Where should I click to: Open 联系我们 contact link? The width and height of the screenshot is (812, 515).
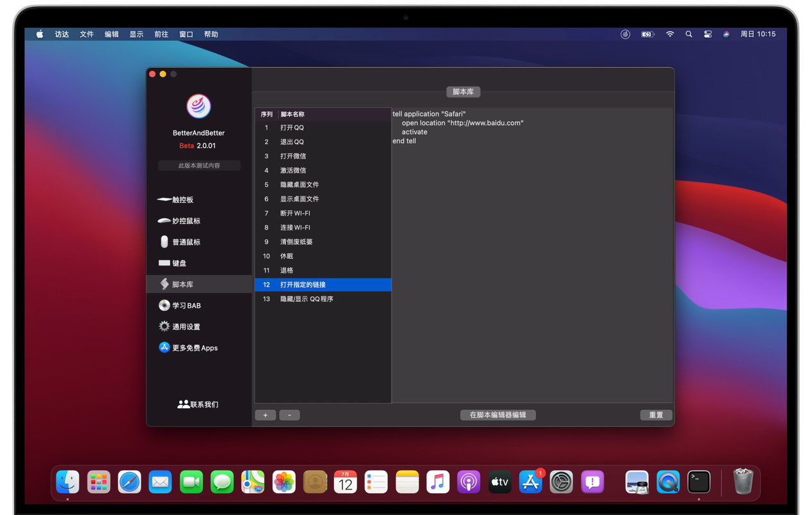(x=199, y=404)
